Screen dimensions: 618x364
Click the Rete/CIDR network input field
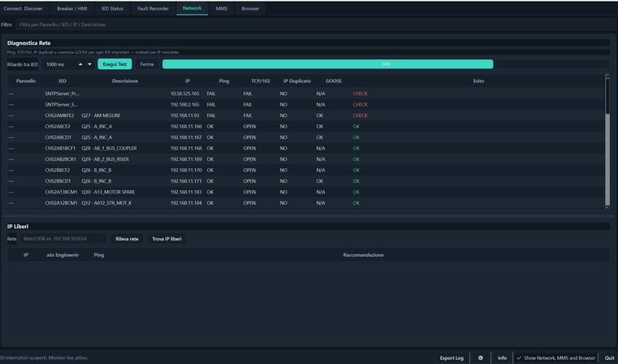click(x=63, y=239)
